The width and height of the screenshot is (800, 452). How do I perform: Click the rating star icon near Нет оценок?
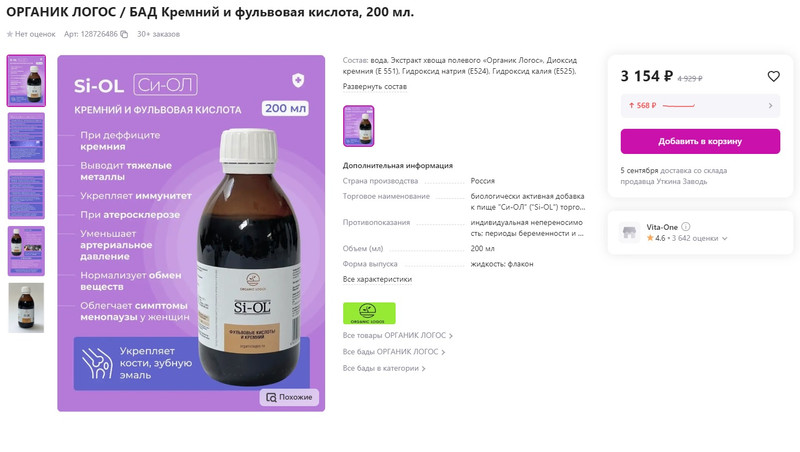(10, 34)
